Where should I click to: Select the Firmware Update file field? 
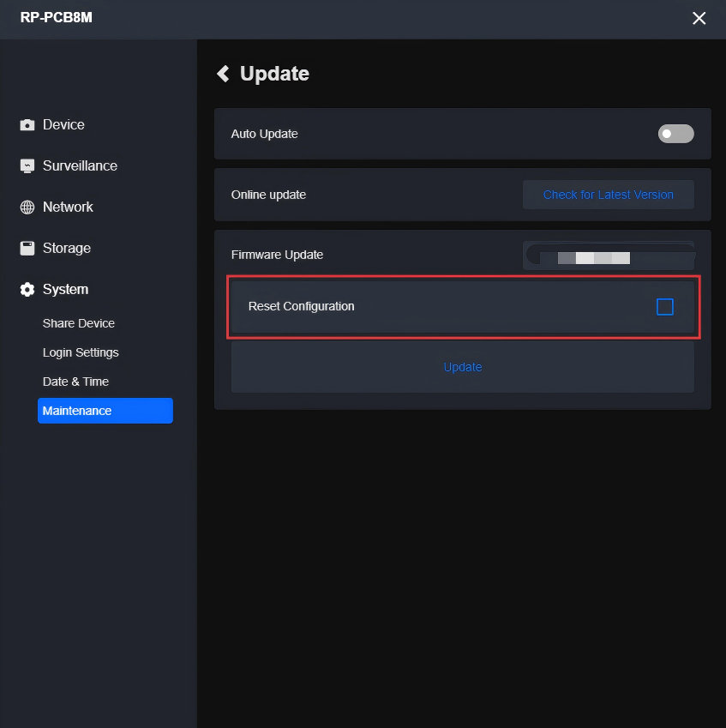[608, 256]
